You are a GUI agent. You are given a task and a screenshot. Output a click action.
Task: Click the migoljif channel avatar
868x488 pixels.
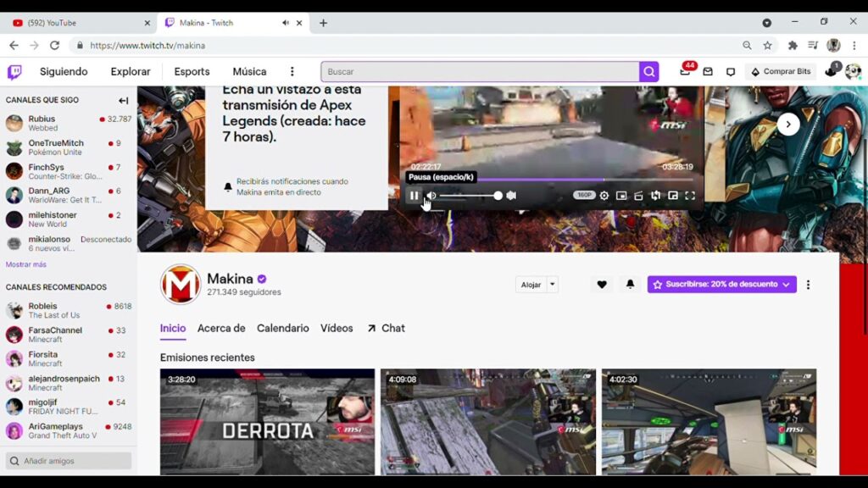click(14, 407)
